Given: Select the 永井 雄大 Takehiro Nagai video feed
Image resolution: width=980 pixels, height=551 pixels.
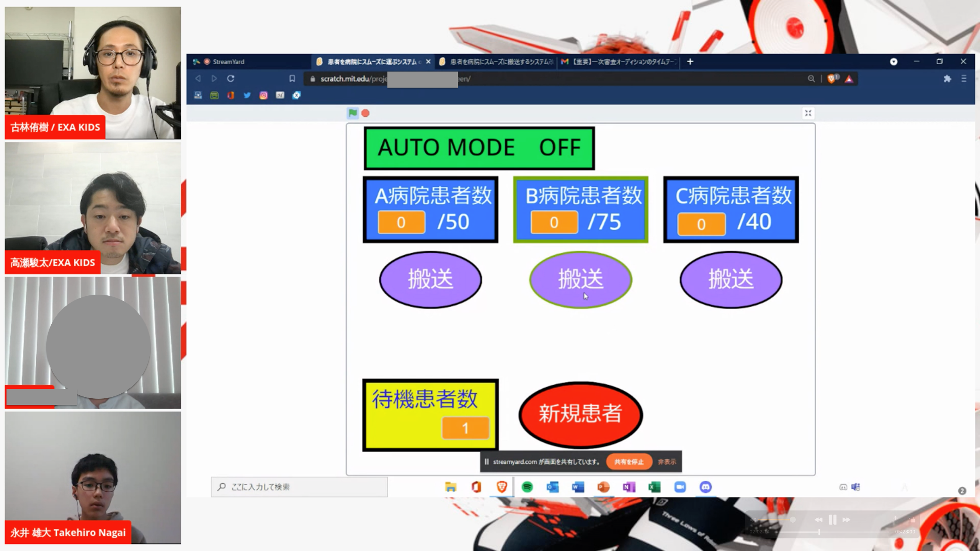Looking at the screenshot, I should [93, 478].
